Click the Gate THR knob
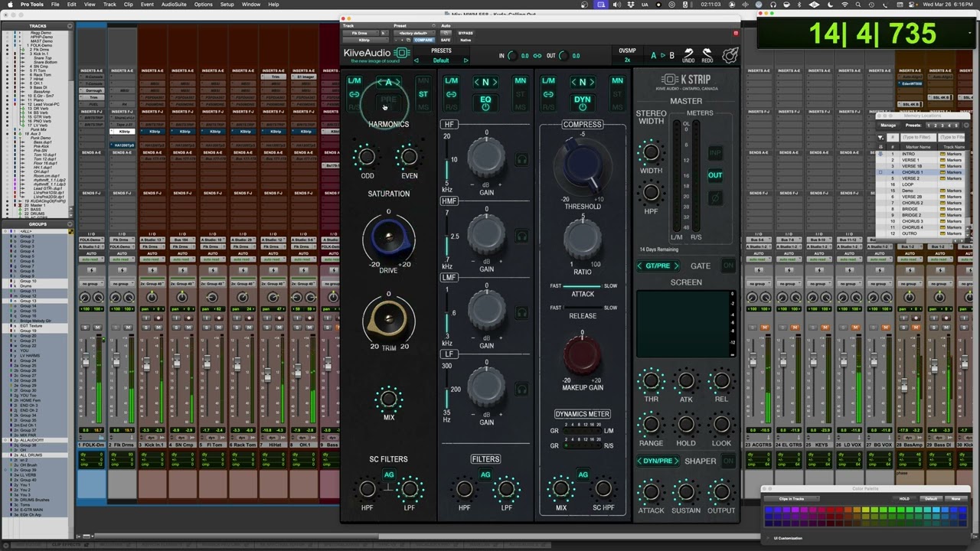 (x=651, y=380)
